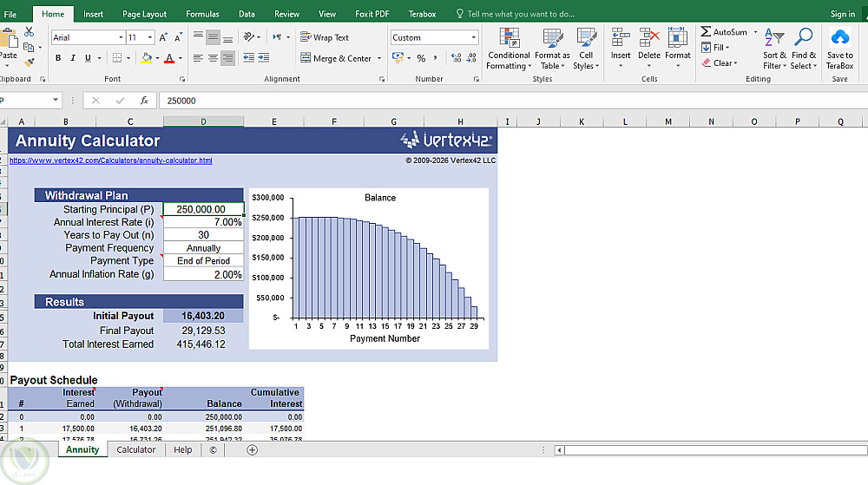Click AutoSum
Image resolution: width=868 pixels, height=485 pixels.
tap(724, 32)
